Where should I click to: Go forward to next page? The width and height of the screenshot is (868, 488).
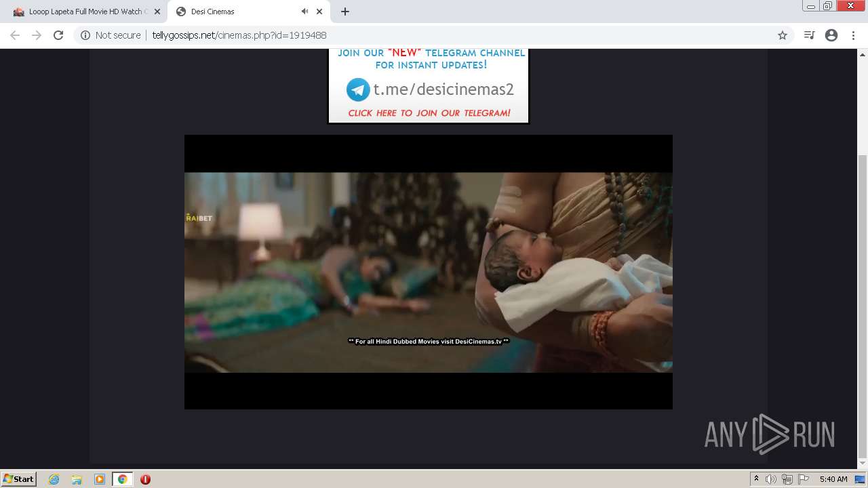click(x=37, y=35)
